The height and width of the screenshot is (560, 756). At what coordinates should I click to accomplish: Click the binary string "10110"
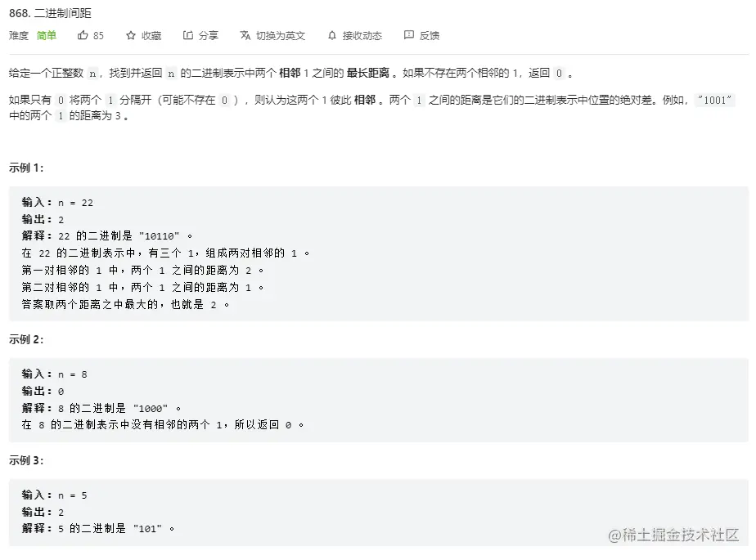pyautogui.click(x=159, y=236)
